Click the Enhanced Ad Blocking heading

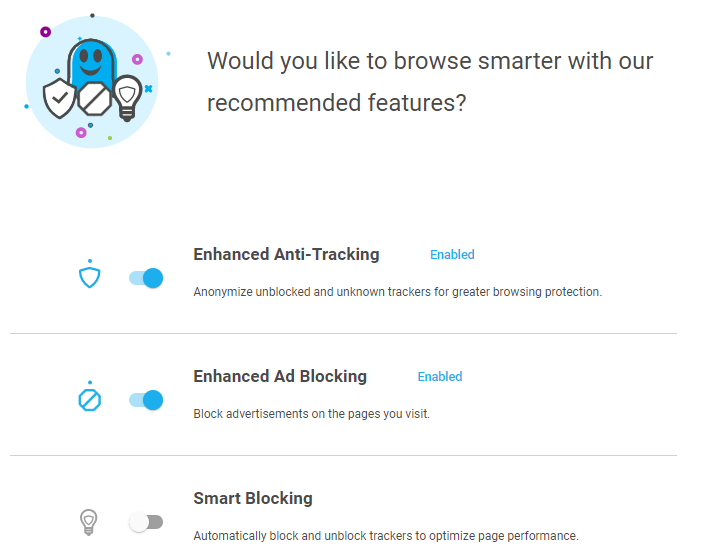point(280,376)
